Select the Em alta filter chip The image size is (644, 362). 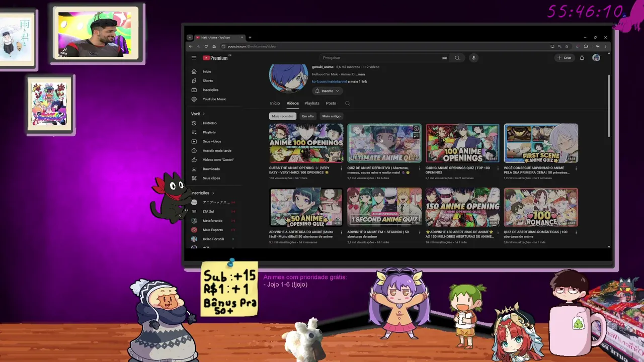click(x=307, y=116)
